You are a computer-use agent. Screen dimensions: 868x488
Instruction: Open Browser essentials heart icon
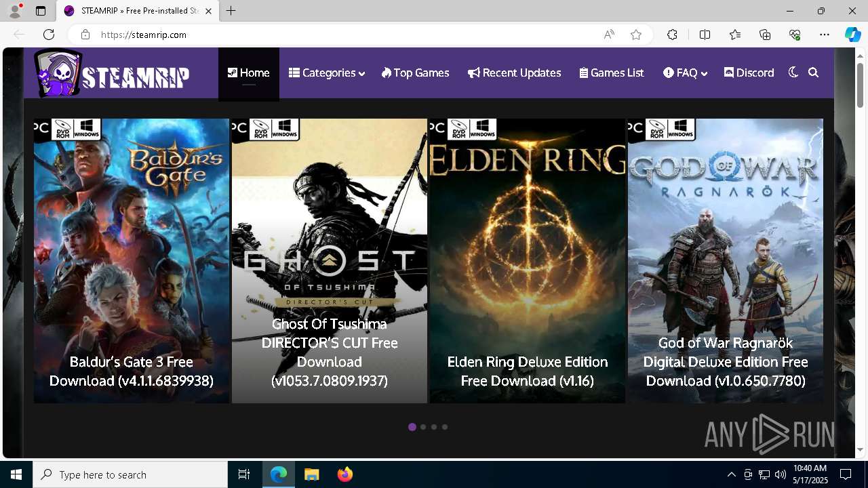pos(795,35)
